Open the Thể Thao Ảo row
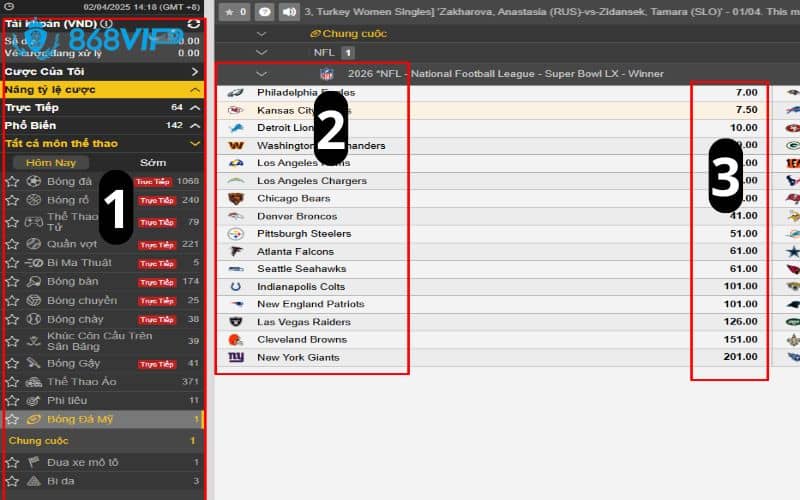The width and height of the screenshot is (800, 500). pyautogui.click(x=104, y=382)
